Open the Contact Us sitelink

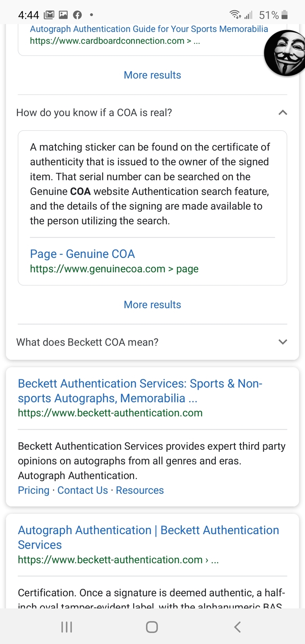[83, 490]
